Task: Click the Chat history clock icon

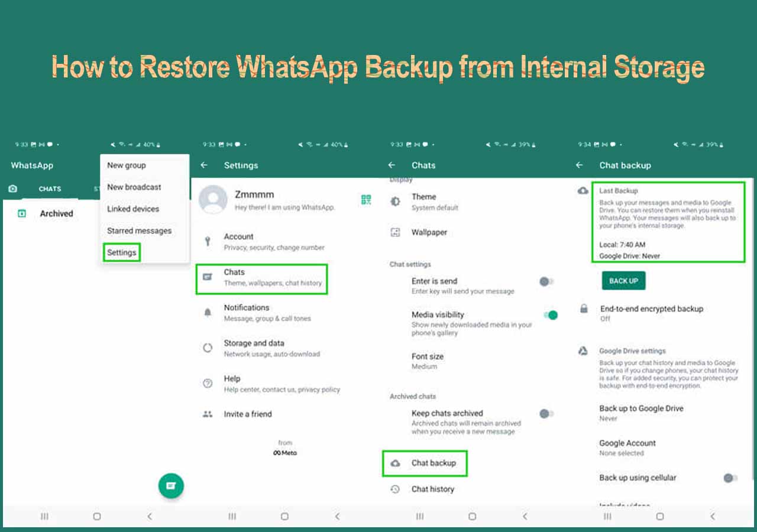Action: point(396,489)
